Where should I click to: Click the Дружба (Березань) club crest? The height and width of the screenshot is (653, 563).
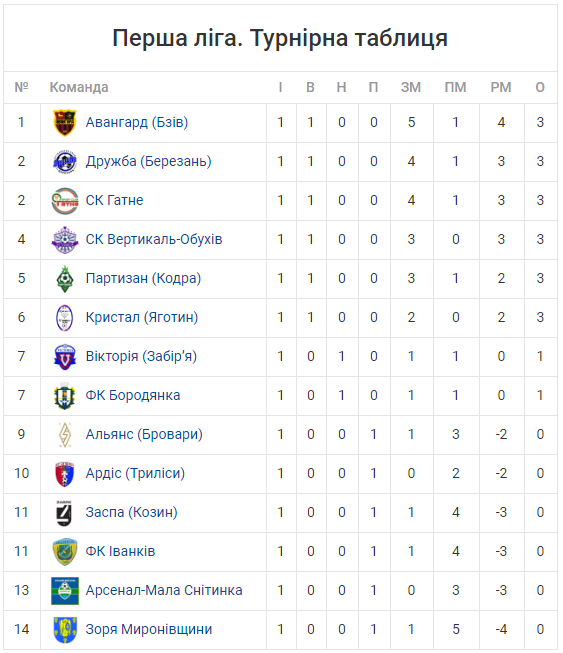click(65, 162)
